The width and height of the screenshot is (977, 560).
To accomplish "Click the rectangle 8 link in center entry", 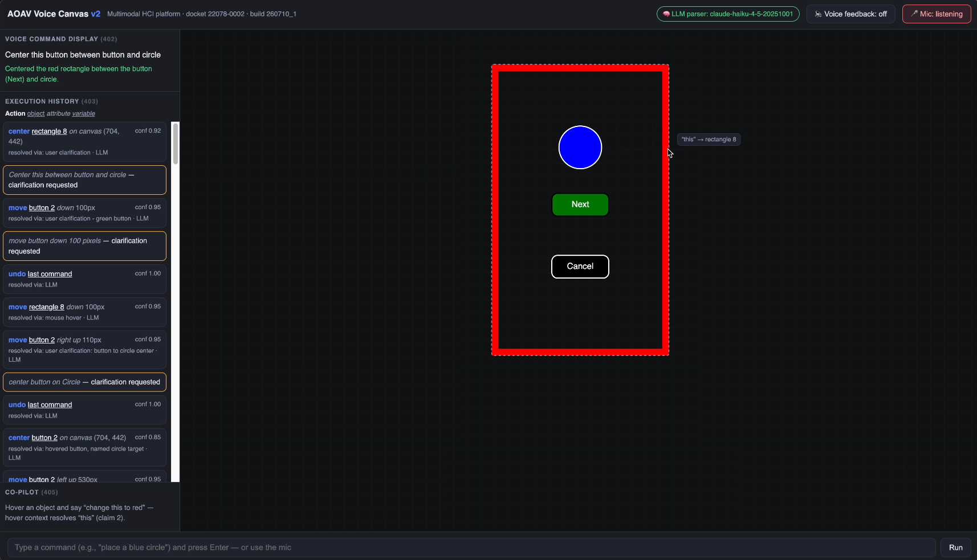I will (x=49, y=132).
